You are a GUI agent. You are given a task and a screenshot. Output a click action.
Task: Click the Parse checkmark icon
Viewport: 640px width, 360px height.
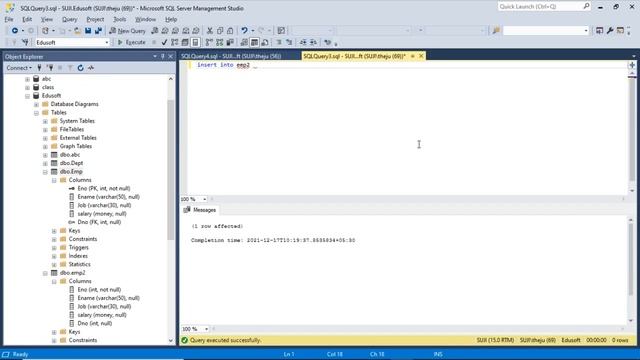(164, 42)
